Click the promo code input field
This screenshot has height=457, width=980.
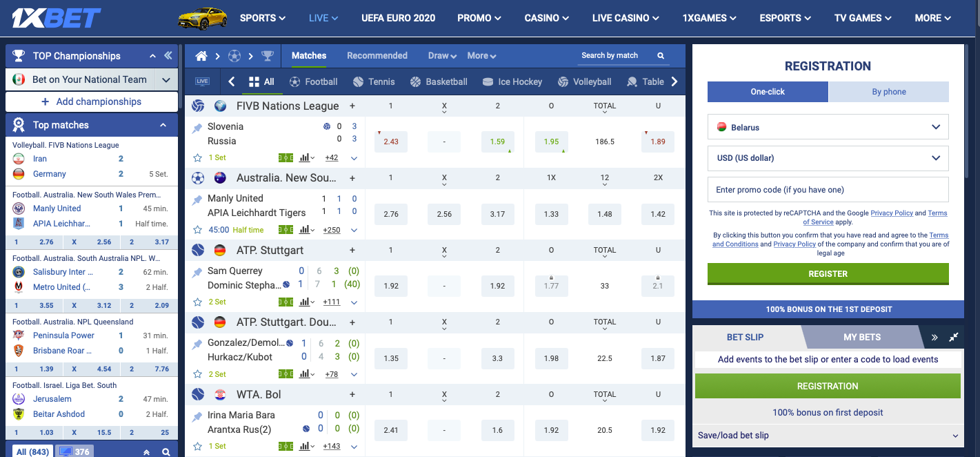pos(828,190)
